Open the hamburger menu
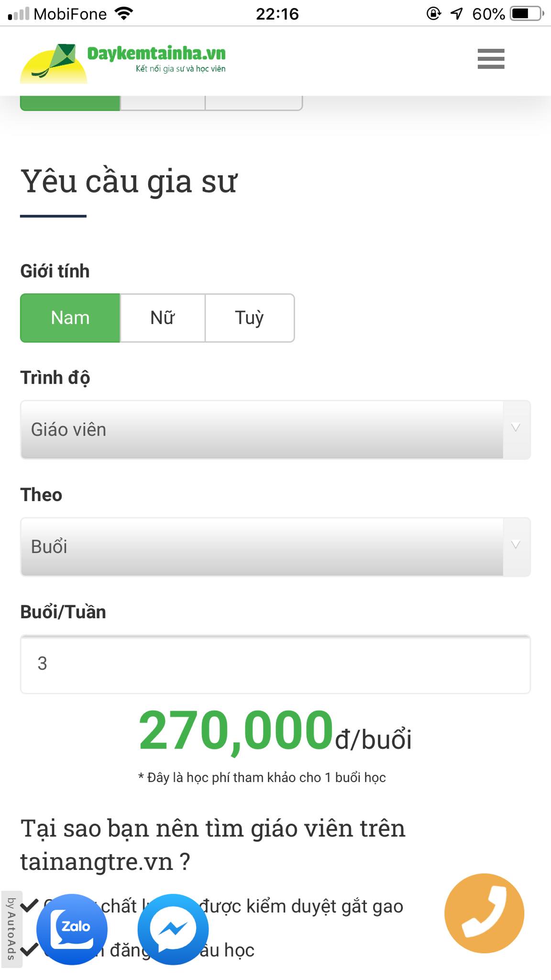The image size is (551, 980). pos(491,59)
